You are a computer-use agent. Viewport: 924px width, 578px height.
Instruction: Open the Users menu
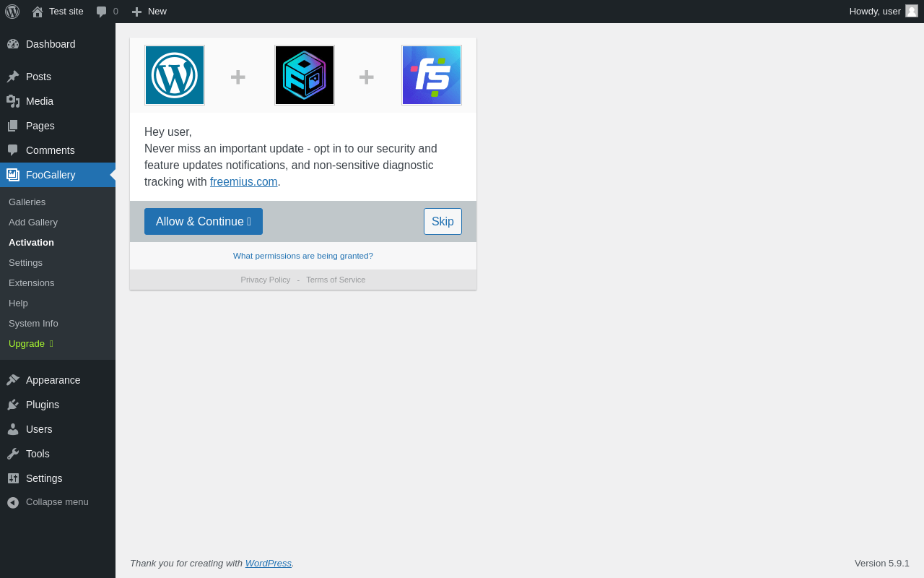coord(58,429)
